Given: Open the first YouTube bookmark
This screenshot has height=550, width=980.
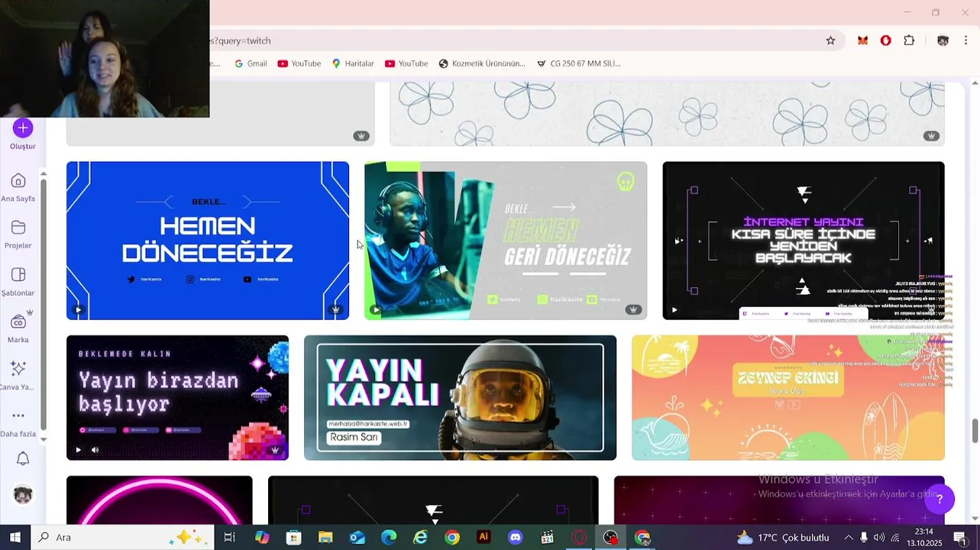Looking at the screenshot, I should [299, 63].
